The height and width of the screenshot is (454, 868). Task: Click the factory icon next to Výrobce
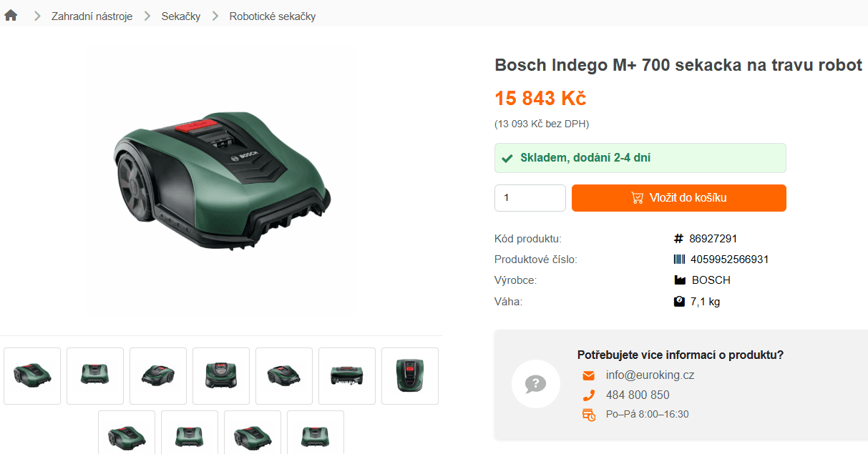pos(678,280)
